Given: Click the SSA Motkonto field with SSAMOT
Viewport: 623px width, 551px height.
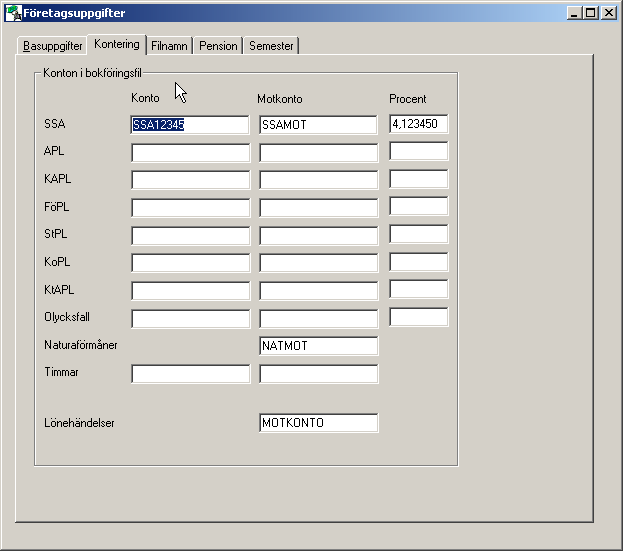Looking at the screenshot, I should coord(318,125).
